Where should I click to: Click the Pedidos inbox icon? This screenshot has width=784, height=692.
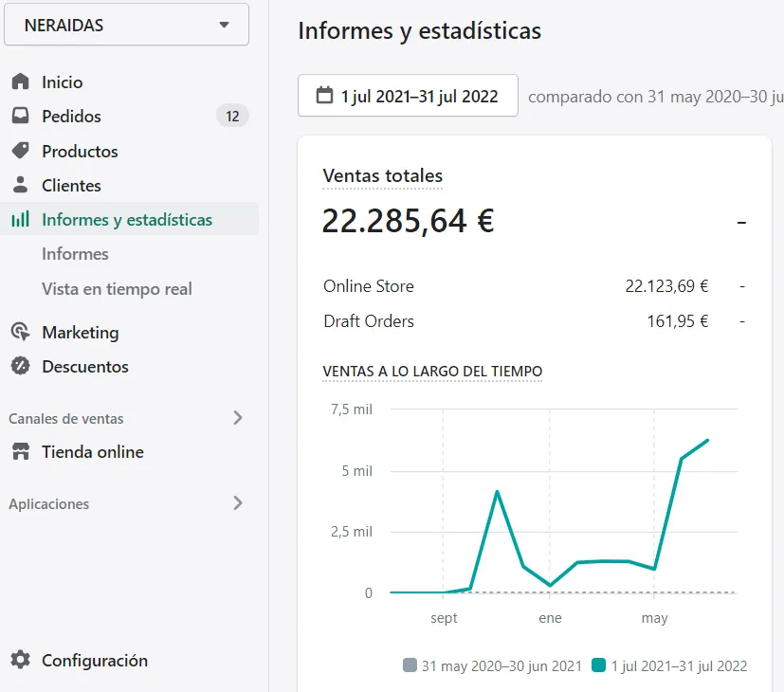coord(20,117)
